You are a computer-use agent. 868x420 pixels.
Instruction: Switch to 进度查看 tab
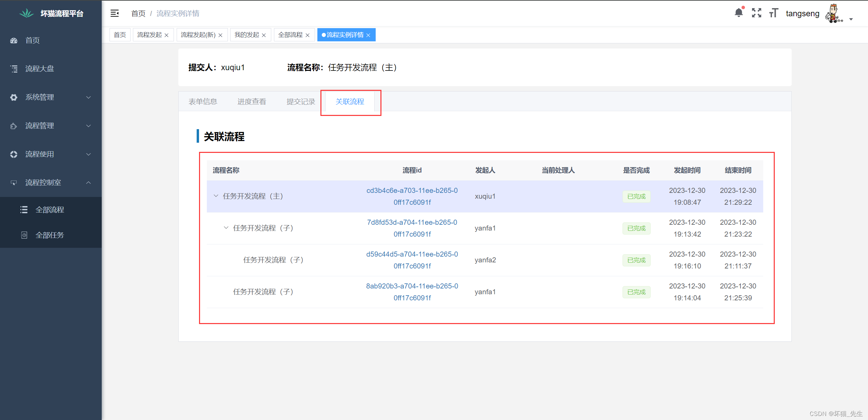[252, 102]
